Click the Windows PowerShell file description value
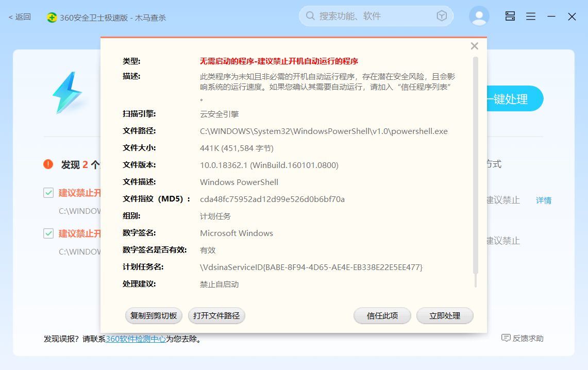588x370 pixels. tap(239, 182)
